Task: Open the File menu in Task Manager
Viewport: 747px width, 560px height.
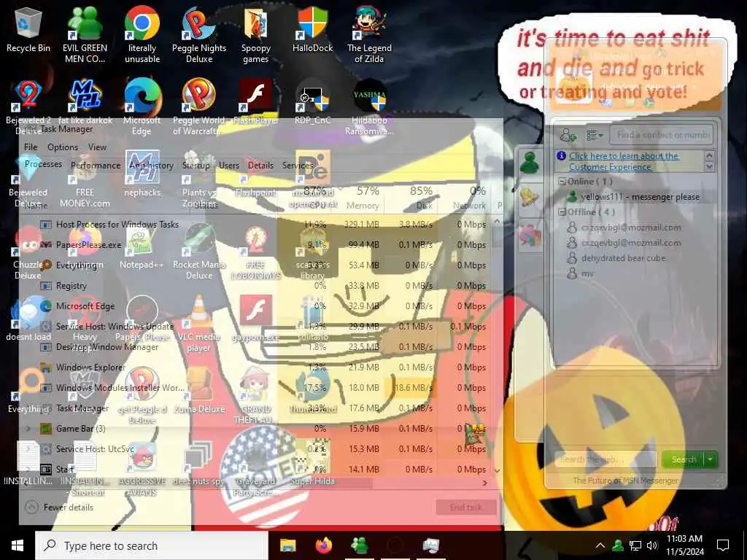Action: 31,147
